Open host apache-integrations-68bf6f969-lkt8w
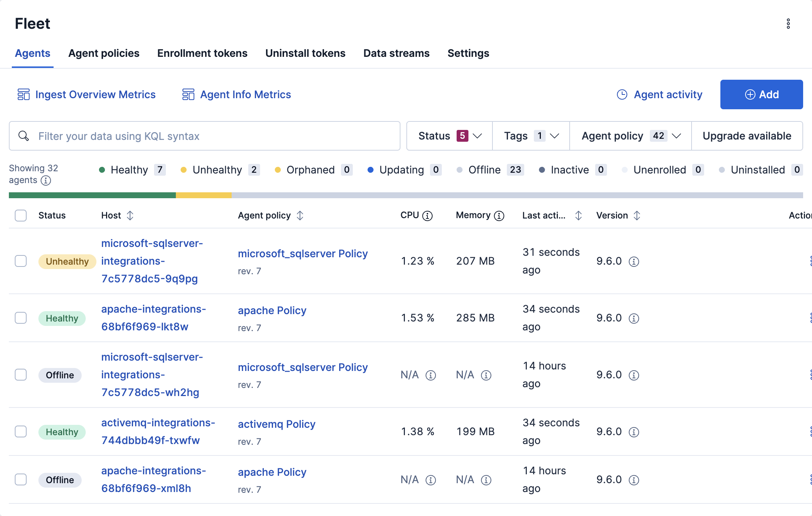 (153, 318)
